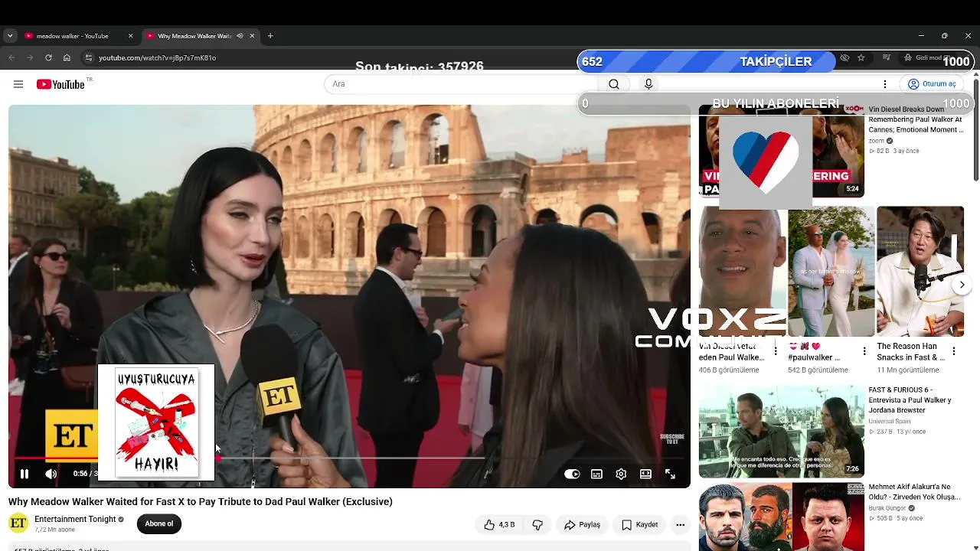The image size is (980, 551).
Task: Share the video with Paylaş
Action: [x=582, y=525]
